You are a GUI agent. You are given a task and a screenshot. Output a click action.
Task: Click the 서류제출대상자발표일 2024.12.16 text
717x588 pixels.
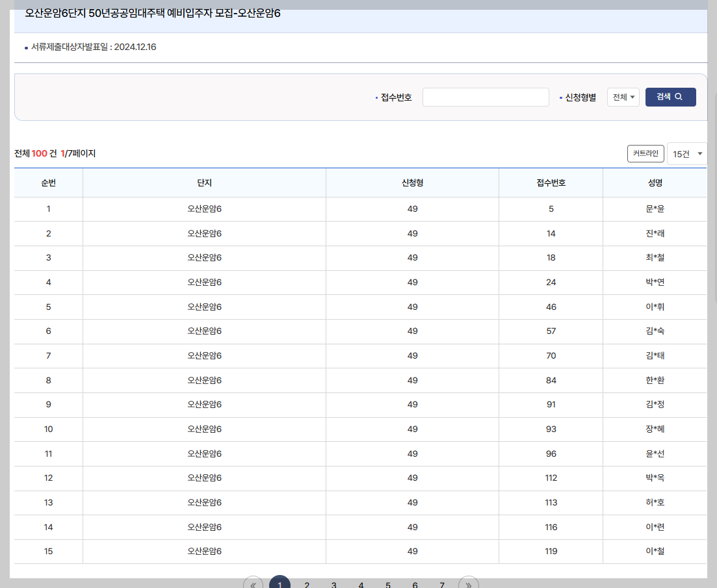click(94, 47)
